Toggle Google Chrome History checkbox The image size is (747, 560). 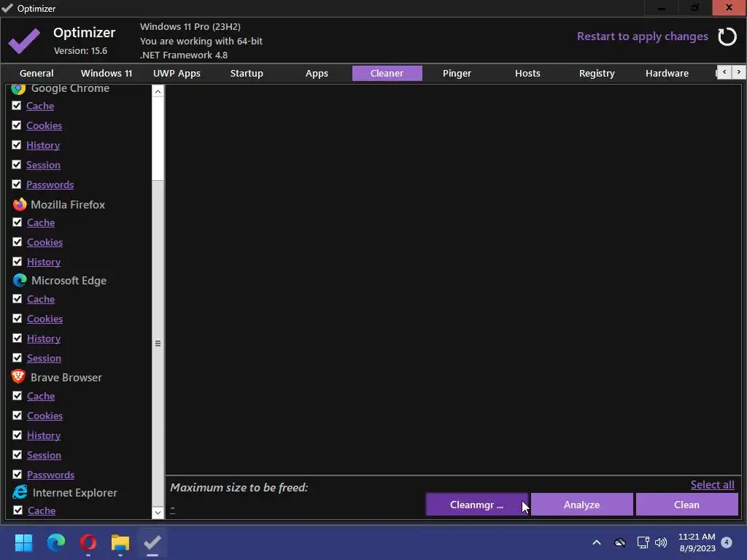[x=17, y=144]
